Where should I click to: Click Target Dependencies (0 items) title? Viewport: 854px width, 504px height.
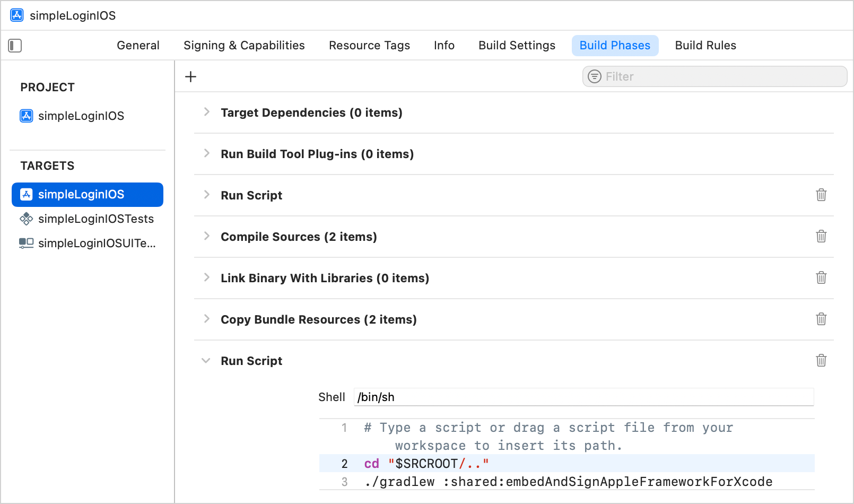coord(311,112)
